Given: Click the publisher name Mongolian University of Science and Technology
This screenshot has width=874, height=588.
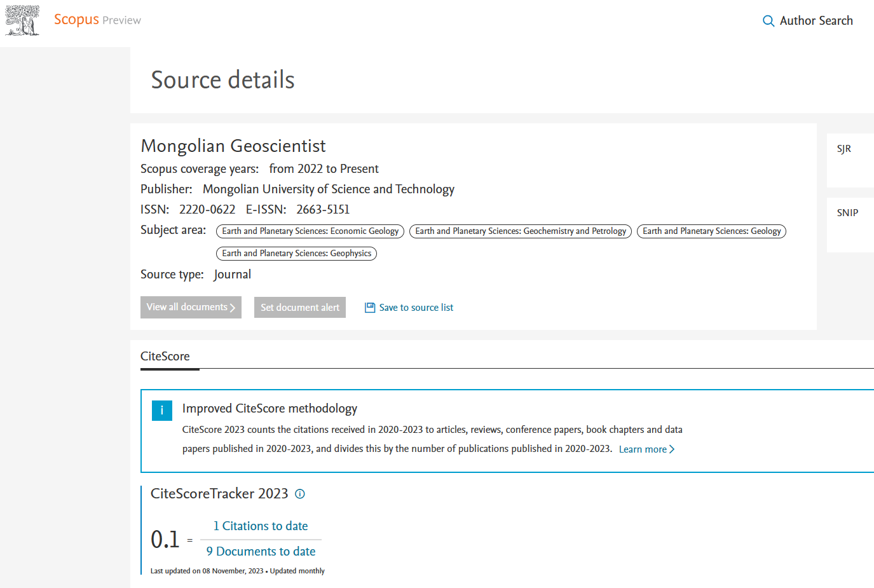Looking at the screenshot, I should click(x=329, y=189).
